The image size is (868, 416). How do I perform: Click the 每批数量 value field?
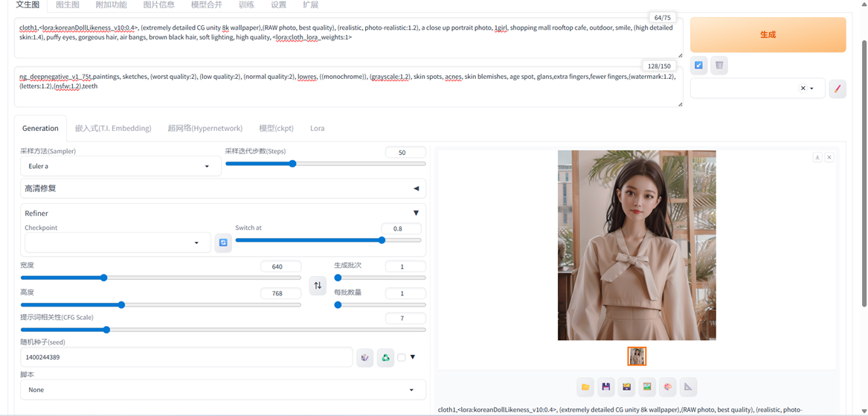click(x=405, y=294)
